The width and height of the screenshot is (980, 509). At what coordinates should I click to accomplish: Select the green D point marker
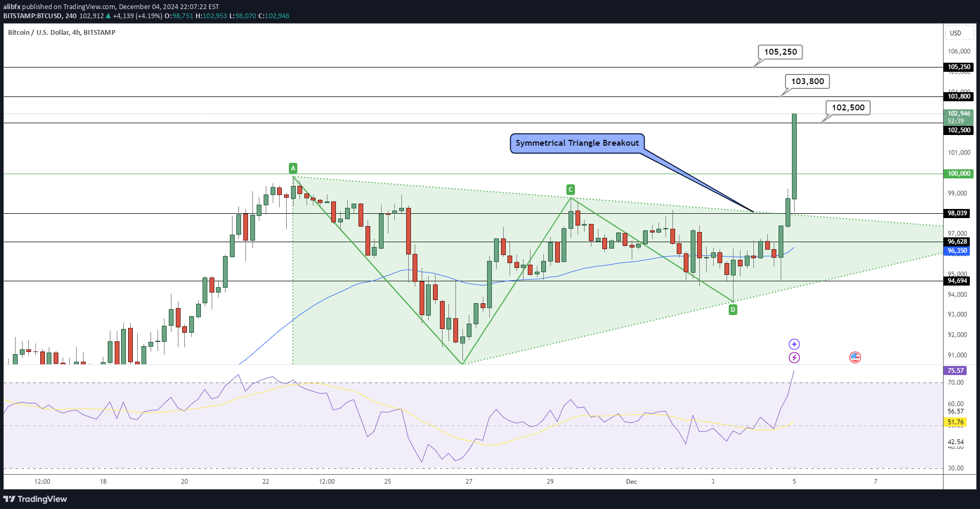pyautogui.click(x=733, y=309)
